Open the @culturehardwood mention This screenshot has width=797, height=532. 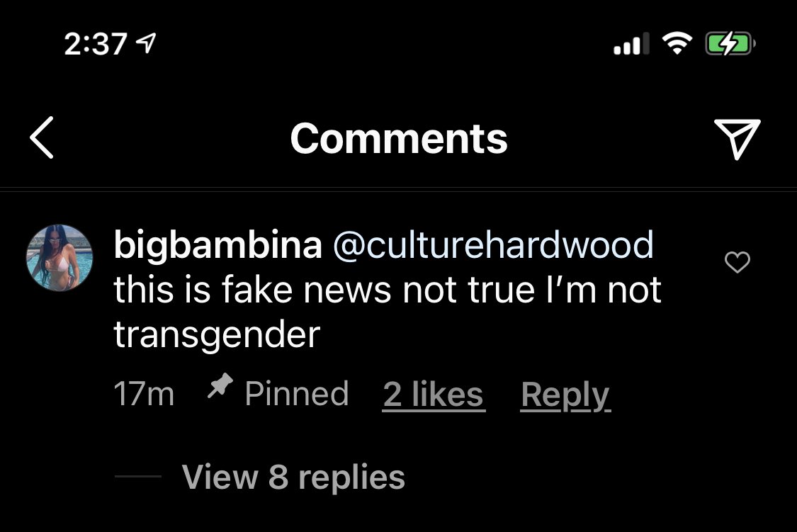(x=493, y=245)
